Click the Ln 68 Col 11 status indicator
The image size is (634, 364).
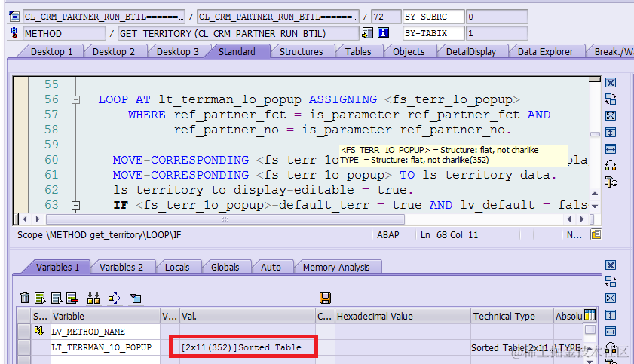tap(449, 234)
